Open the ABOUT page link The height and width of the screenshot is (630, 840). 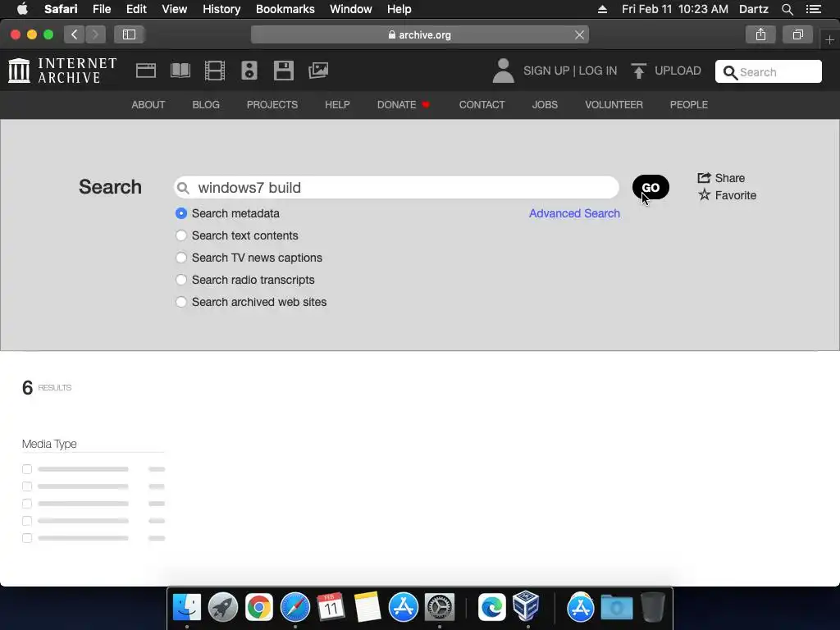coord(148,104)
